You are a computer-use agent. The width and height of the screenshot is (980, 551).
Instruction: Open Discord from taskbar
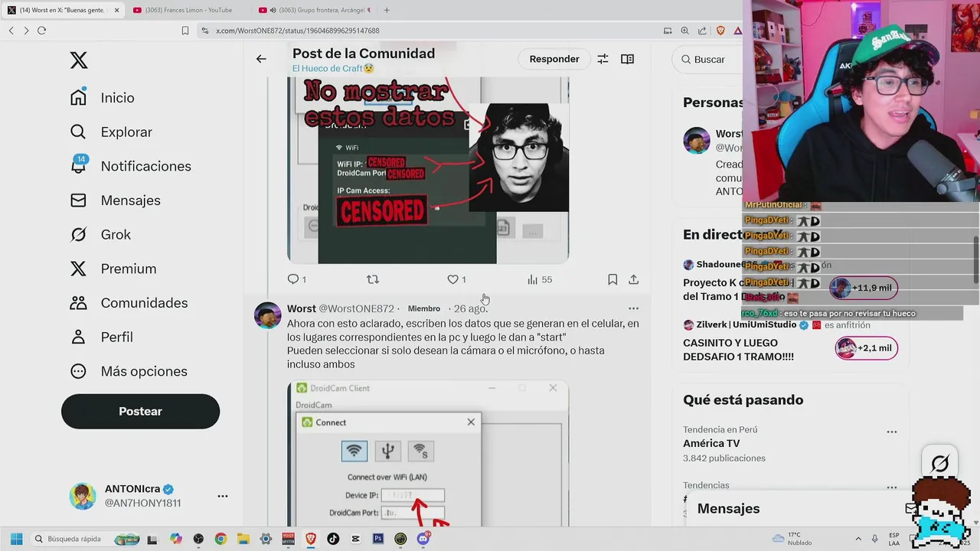coord(423,539)
